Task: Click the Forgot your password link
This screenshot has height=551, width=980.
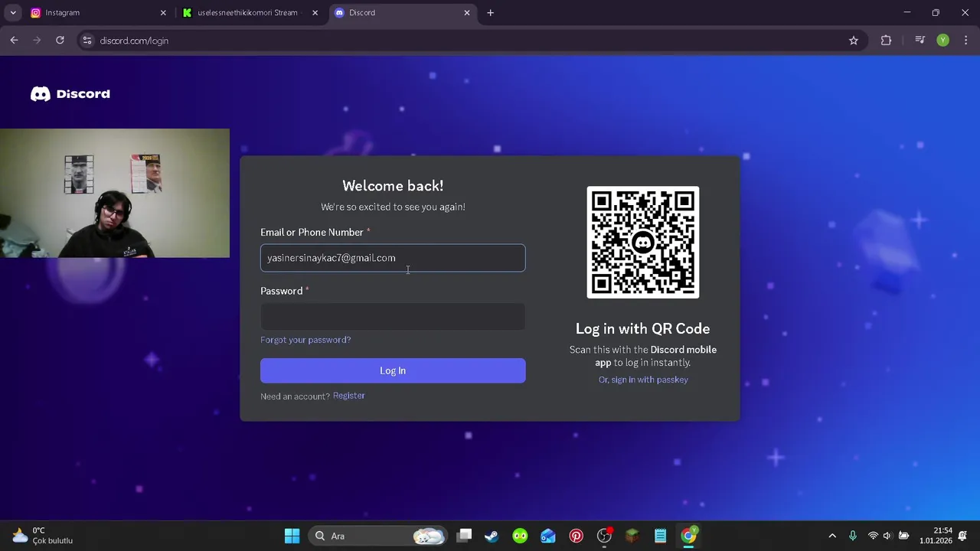Action: coord(305,340)
